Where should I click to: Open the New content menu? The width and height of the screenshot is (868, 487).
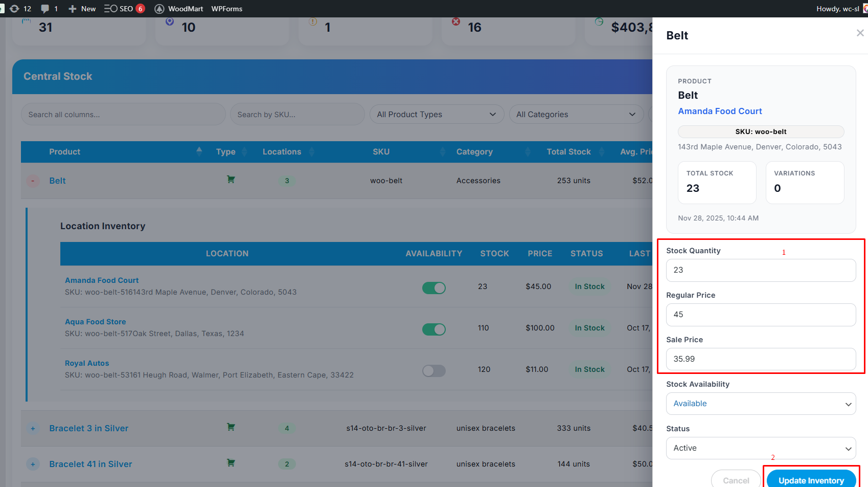(x=82, y=9)
